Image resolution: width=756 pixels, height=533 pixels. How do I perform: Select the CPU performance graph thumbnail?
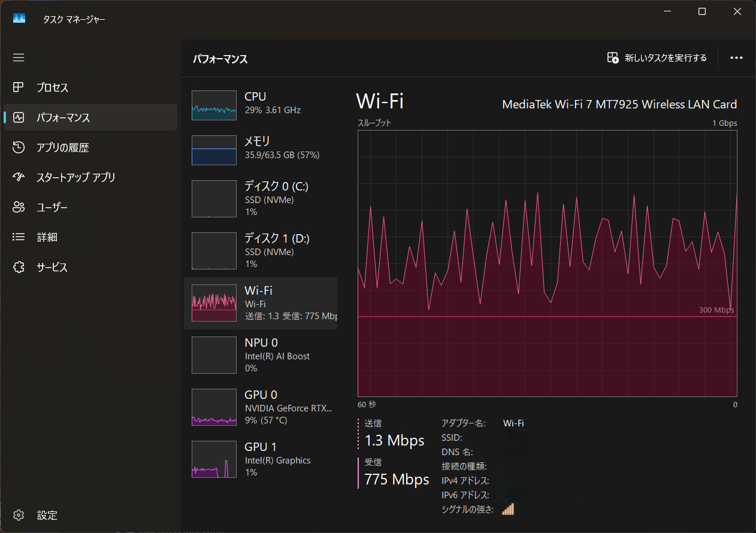pyautogui.click(x=214, y=105)
